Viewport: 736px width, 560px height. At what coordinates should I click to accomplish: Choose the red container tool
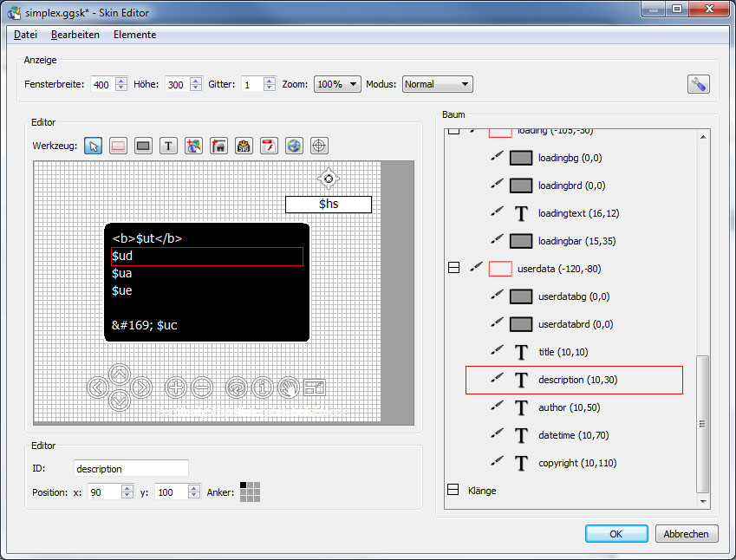(x=119, y=146)
